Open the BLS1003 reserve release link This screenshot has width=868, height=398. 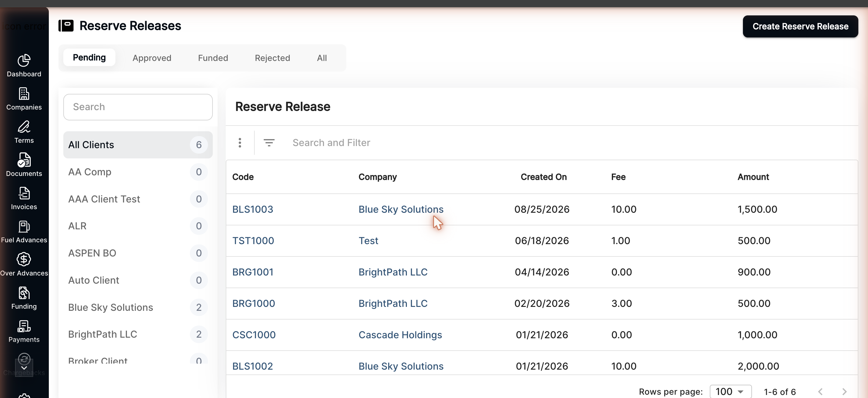(253, 209)
